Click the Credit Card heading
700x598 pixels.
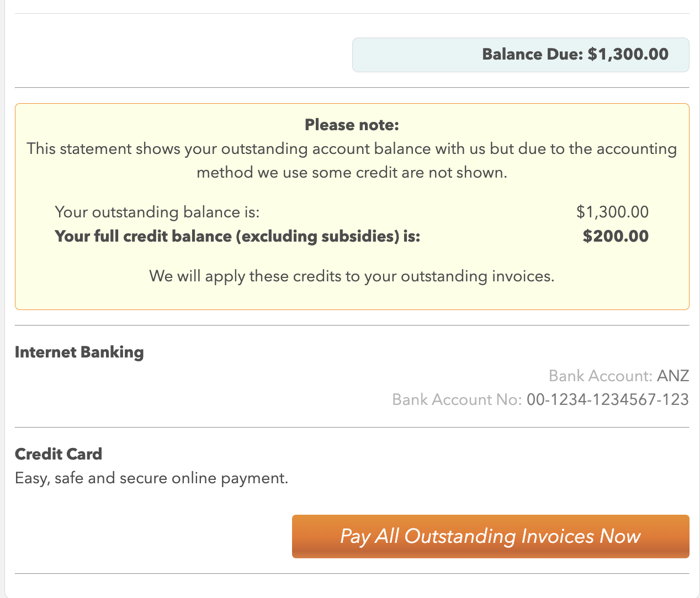[x=59, y=454]
